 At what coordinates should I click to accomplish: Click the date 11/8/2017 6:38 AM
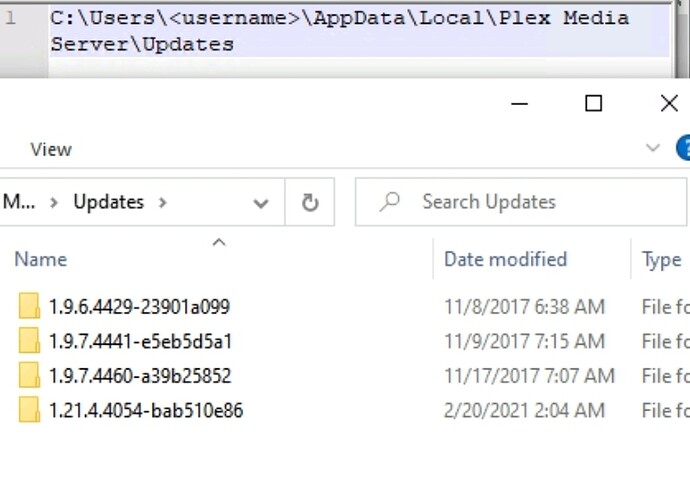524,307
